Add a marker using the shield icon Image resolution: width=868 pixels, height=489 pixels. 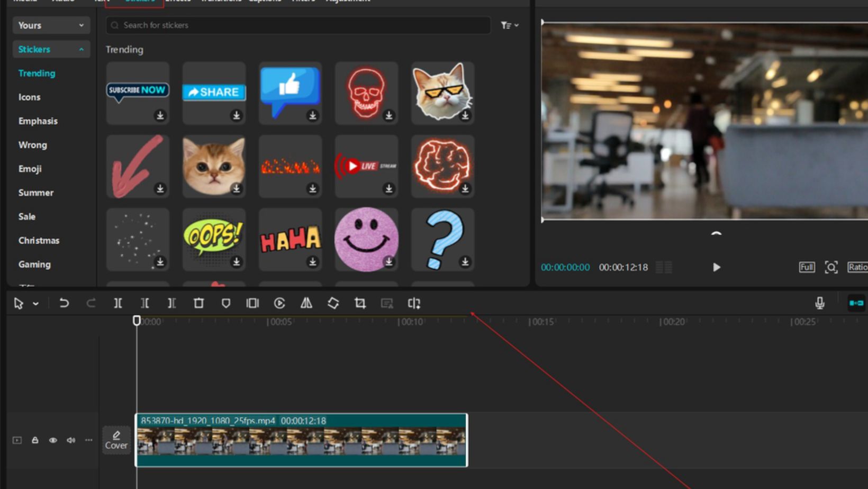coord(226,303)
